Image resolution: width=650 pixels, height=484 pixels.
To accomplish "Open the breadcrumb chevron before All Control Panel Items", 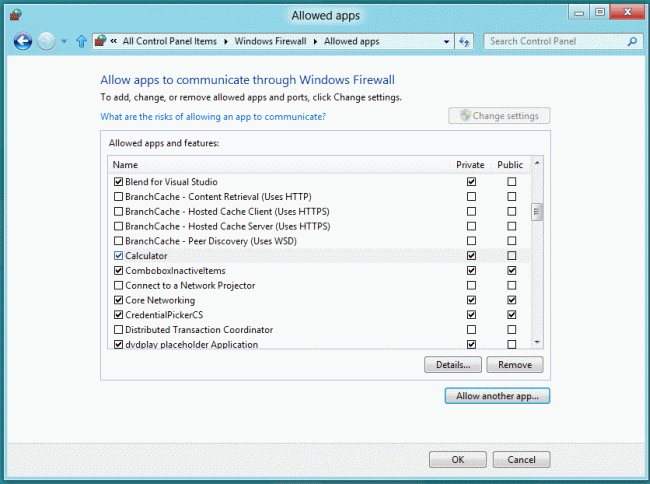I will pos(114,41).
